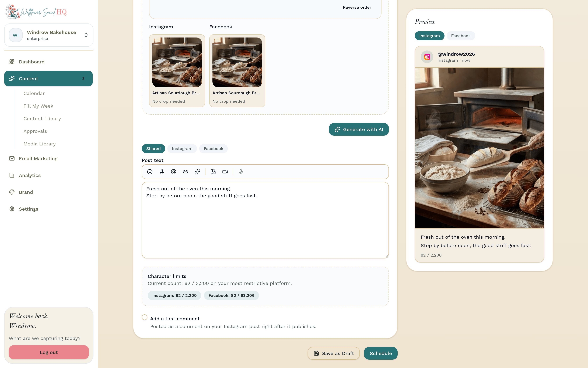This screenshot has width=588, height=368.
Task: Switch to the Facebook post text tab
Action: (x=213, y=149)
